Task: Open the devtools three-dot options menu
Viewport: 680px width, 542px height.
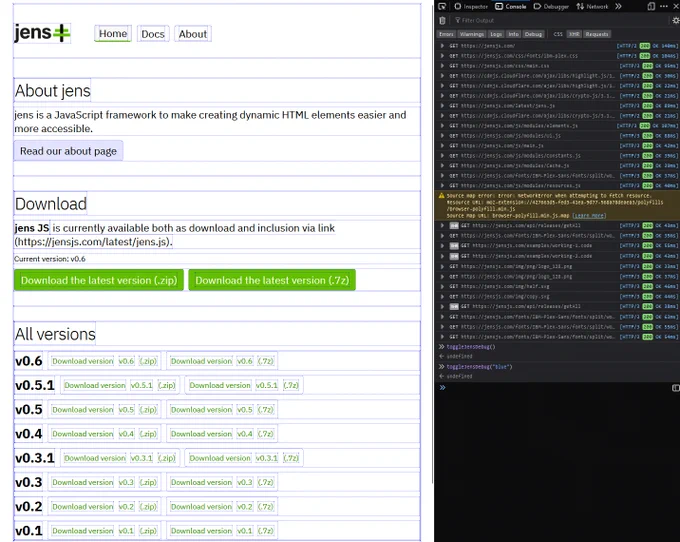Action: pos(664,7)
